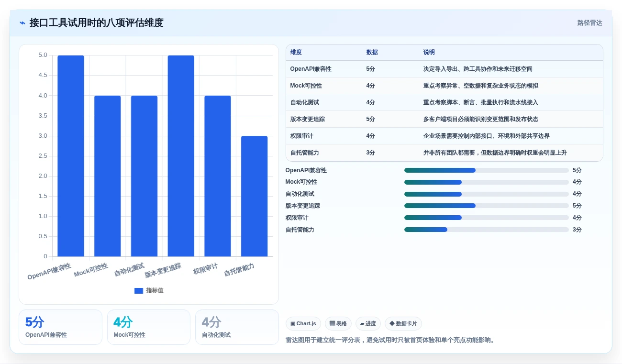Click the Chart.js tag chip

[303, 324]
